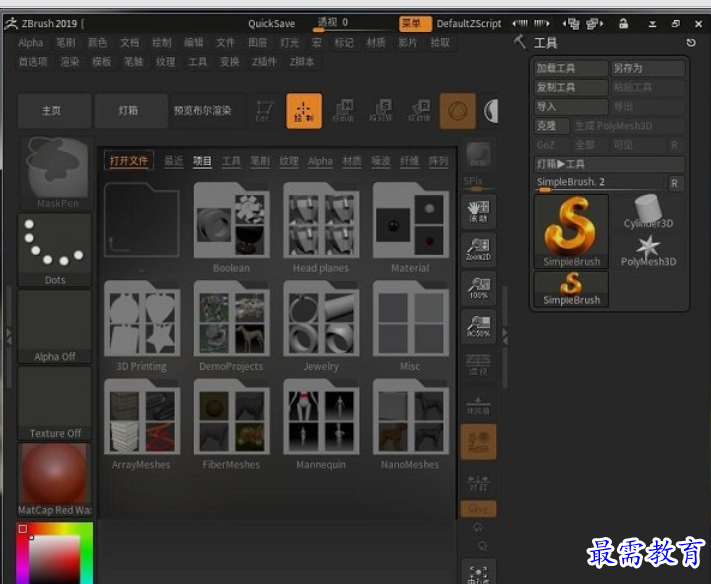This screenshot has width=711, height=584.
Task: Toggle the orange Floor grid button
Action: [478, 442]
